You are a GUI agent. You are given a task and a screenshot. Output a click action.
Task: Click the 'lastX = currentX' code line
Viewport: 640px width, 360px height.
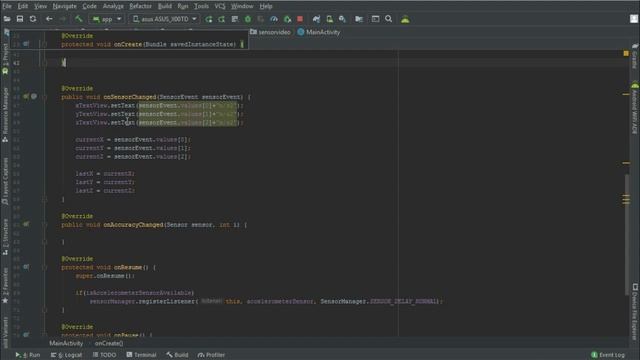click(x=105, y=173)
